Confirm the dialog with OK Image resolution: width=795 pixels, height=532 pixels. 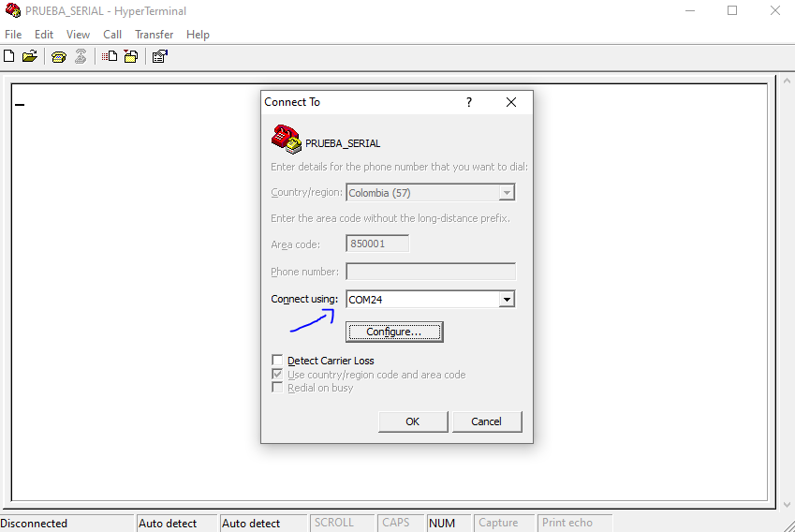(413, 421)
